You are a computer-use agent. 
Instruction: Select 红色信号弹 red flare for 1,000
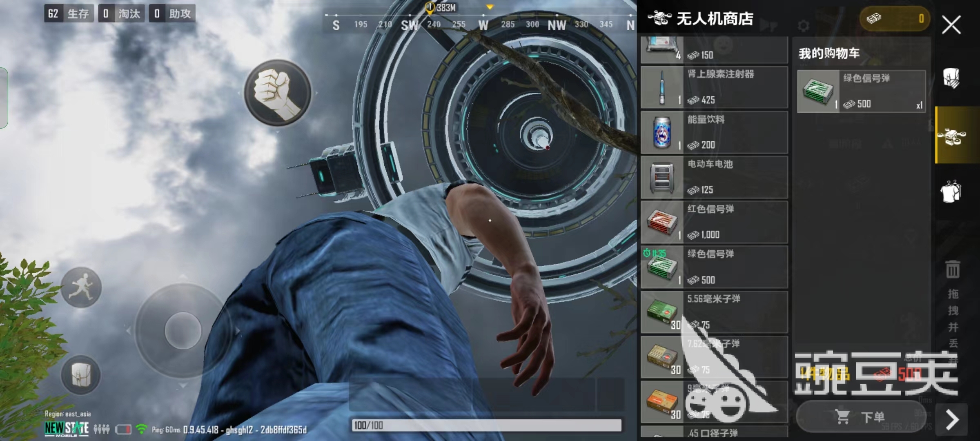click(x=714, y=222)
